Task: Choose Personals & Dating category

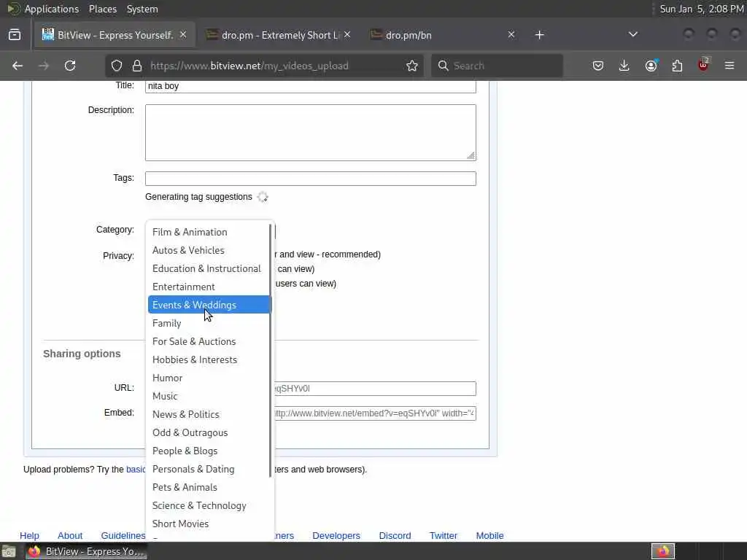Action: (209, 469)
